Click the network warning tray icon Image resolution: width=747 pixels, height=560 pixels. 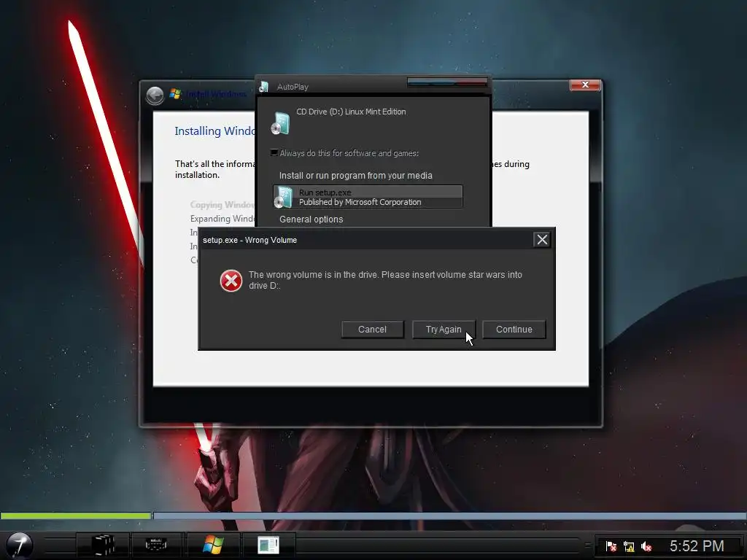629,546
